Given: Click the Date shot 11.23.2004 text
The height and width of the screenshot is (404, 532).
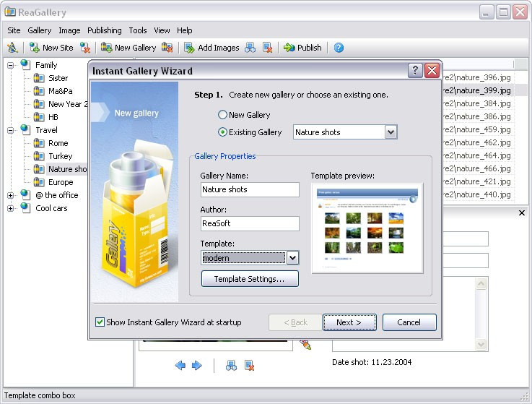Looking at the screenshot, I should [372, 362].
